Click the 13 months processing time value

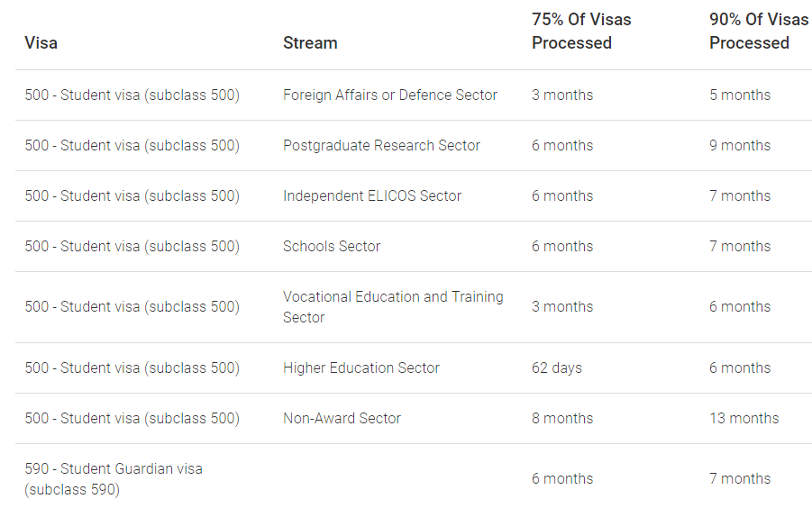[x=744, y=418]
